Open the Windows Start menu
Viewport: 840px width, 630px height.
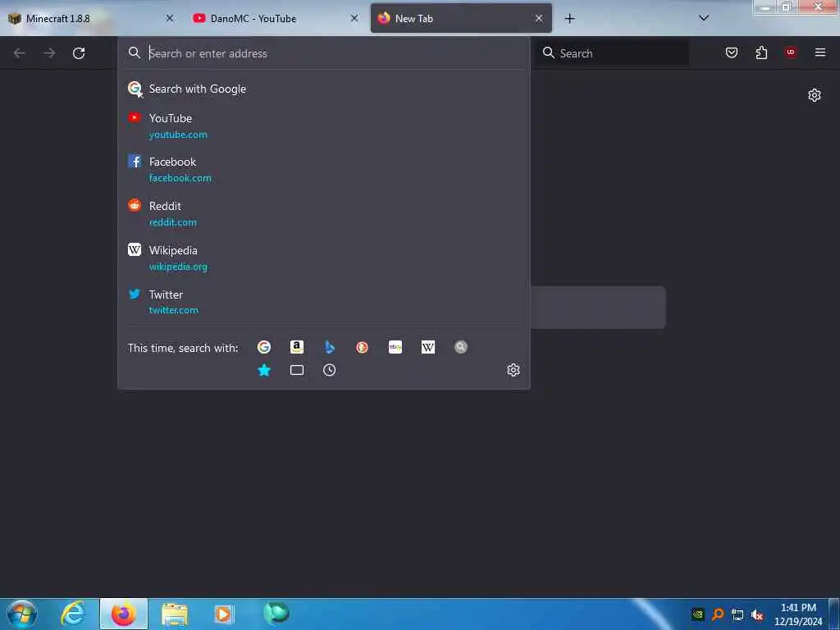(x=22, y=614)
